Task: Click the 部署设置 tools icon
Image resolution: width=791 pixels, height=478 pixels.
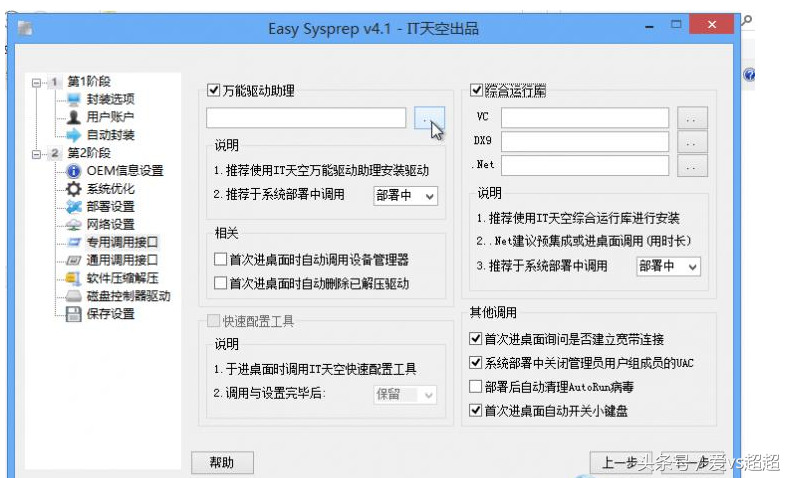Action: coord(74,207)
